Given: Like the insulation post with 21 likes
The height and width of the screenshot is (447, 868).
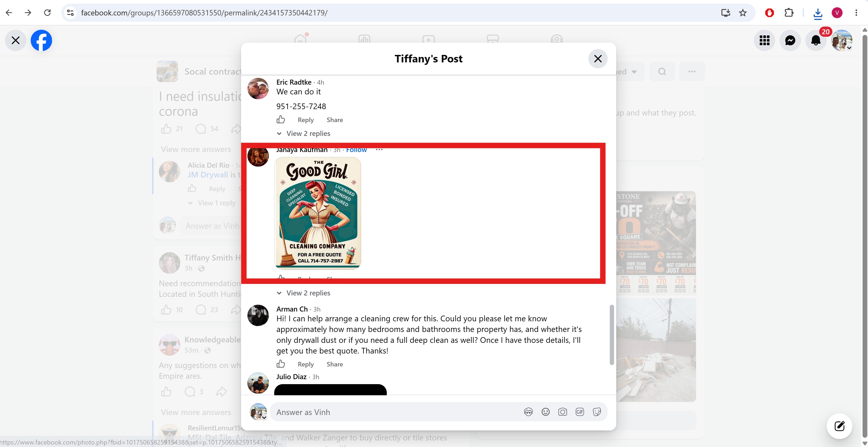Looking at the screenshot, I should tap(166, 129).
